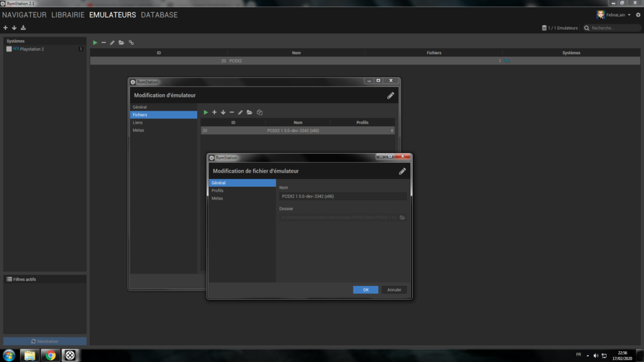The width and height of the screenshot is (644, 362).
Task: Open the DATABASE tab
Action: (x=159, y=15)
